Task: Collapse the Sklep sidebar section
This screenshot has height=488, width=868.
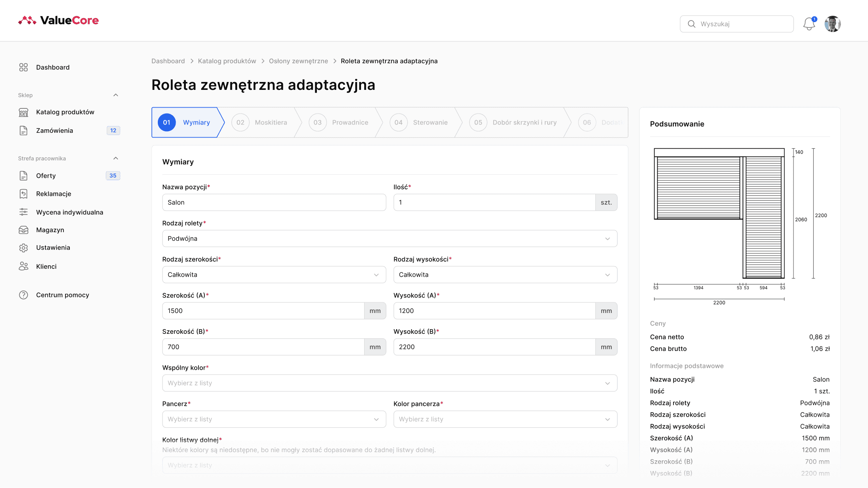Action: [x=116, y=95]
